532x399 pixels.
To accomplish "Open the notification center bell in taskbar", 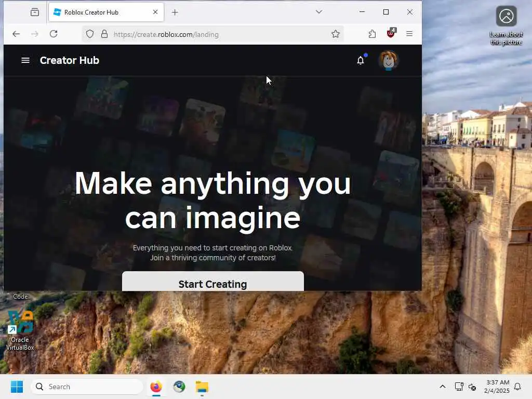I will 517,387.
